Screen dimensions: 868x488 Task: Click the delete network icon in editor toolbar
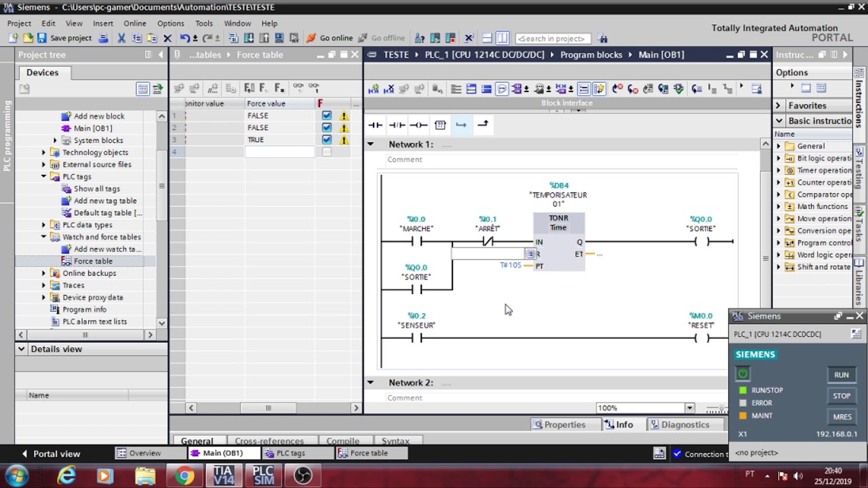point(389,89)
